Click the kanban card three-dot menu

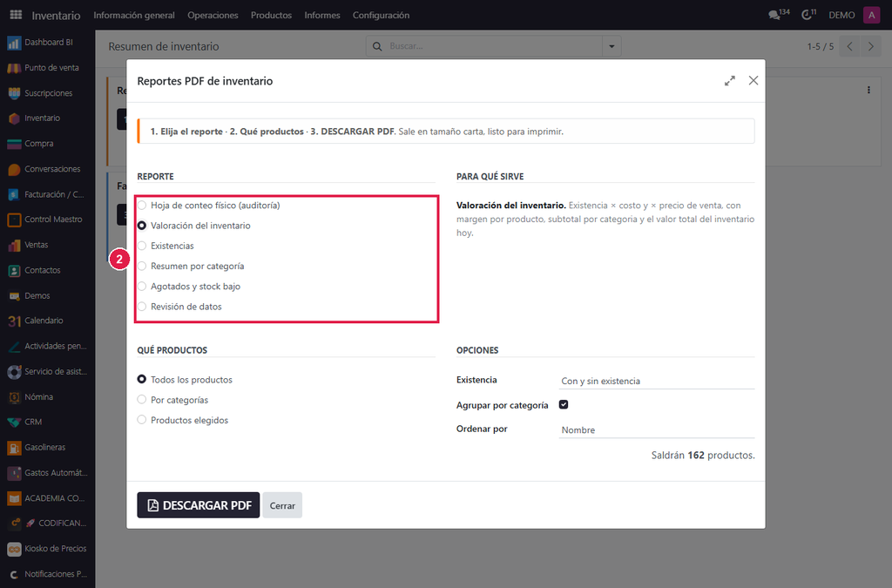pyautogui.click(x=868, y=90)
